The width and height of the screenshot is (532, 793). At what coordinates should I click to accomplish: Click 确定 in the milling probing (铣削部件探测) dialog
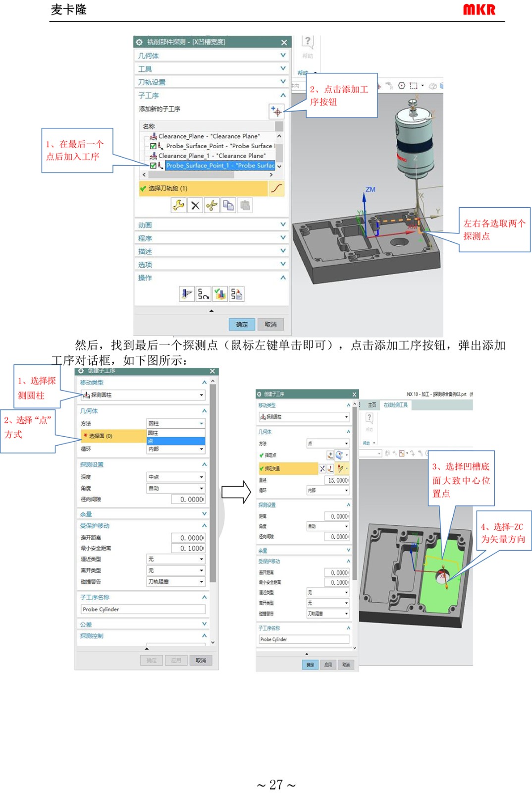click(x=242, y=325)
